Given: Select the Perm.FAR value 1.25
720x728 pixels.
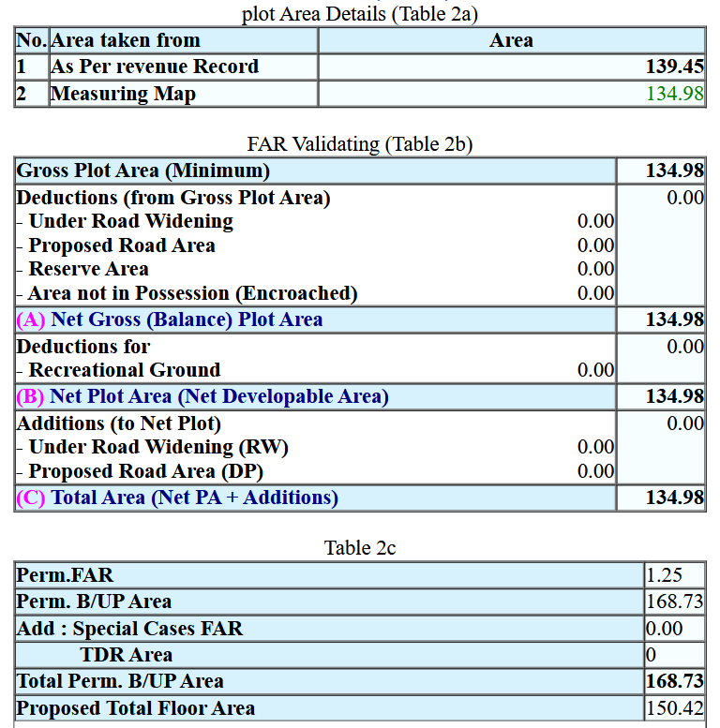Looking at the screenshot, I should pos(664,575).
